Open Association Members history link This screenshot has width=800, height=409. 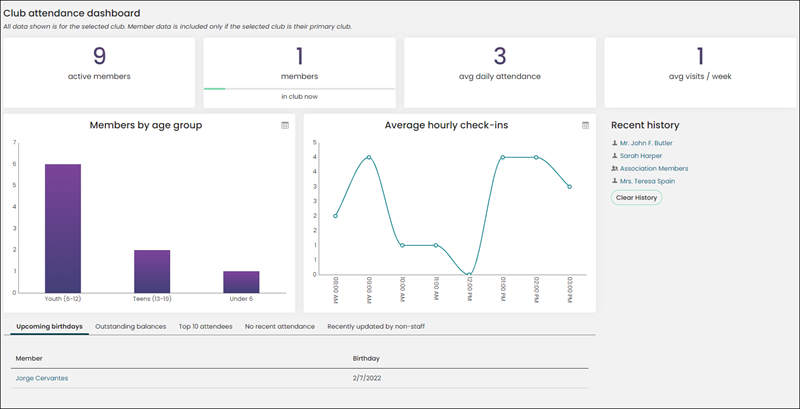654,169
